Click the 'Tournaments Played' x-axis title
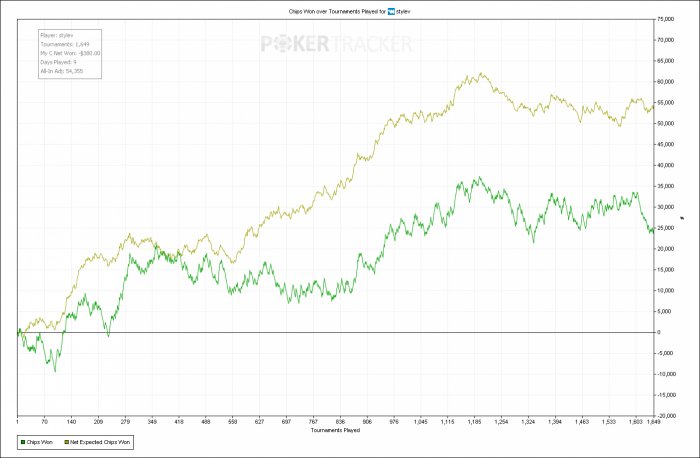The height and width of the screenshot is (458, 700). point(335,430)
